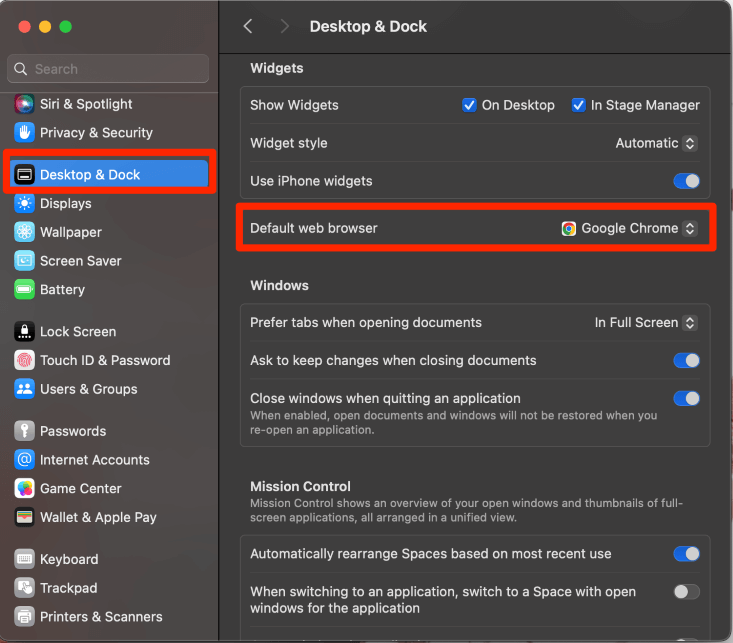Screen dimensions: 733x643
Task: Disable the Use iPhone widgets toggle
Action: tap(686, 181)
